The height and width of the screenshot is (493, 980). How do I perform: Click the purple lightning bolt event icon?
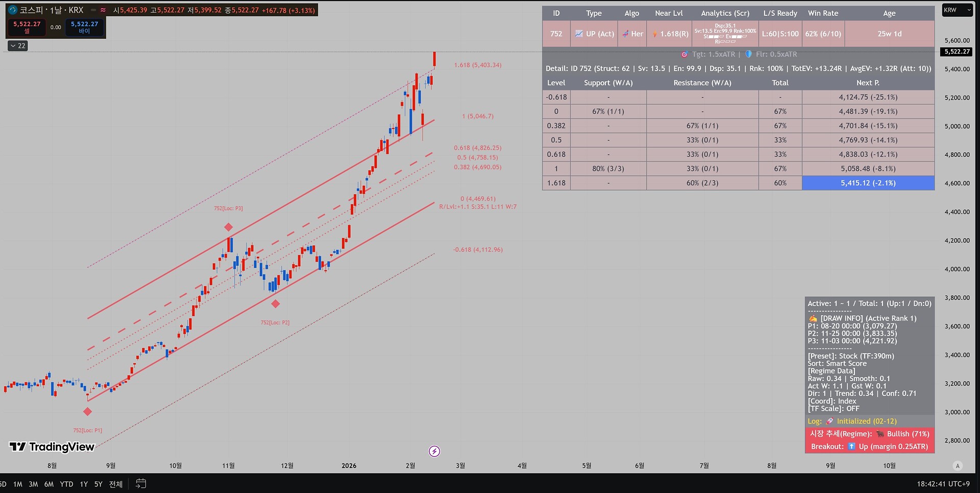[434, 451]
